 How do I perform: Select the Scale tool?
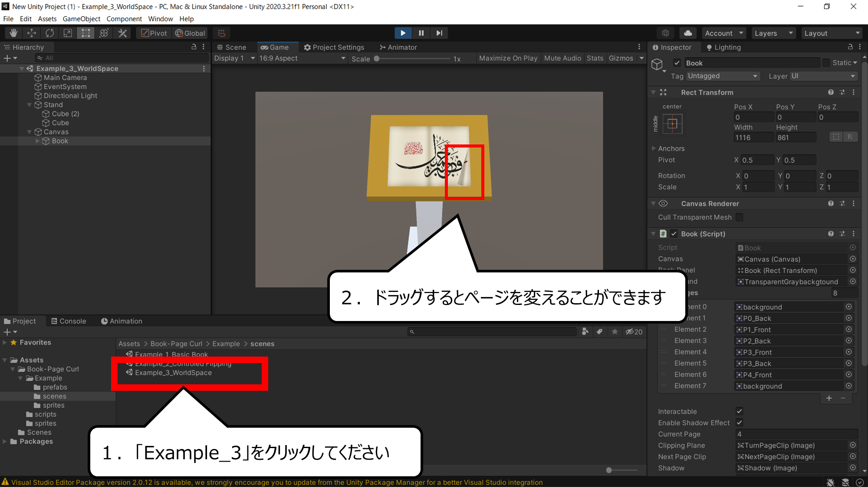tap(68, 33)
